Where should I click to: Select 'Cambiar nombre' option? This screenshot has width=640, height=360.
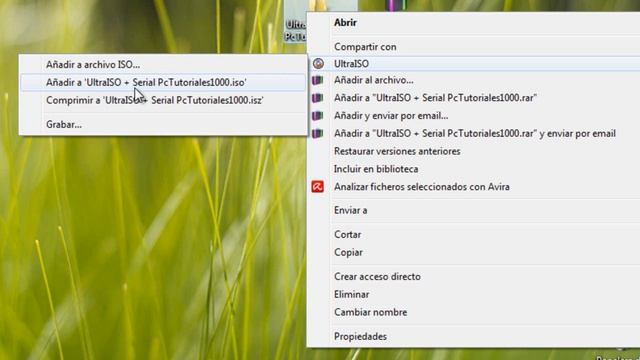tap(474, 312)
